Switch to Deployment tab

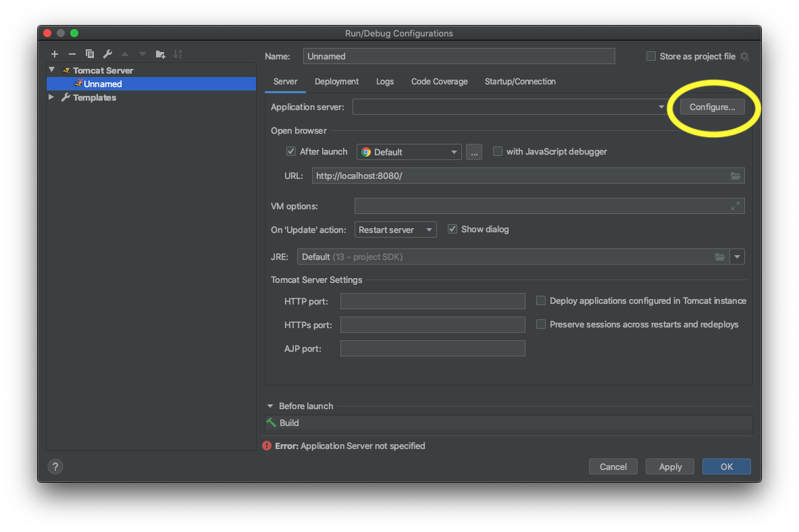(337, 82)
